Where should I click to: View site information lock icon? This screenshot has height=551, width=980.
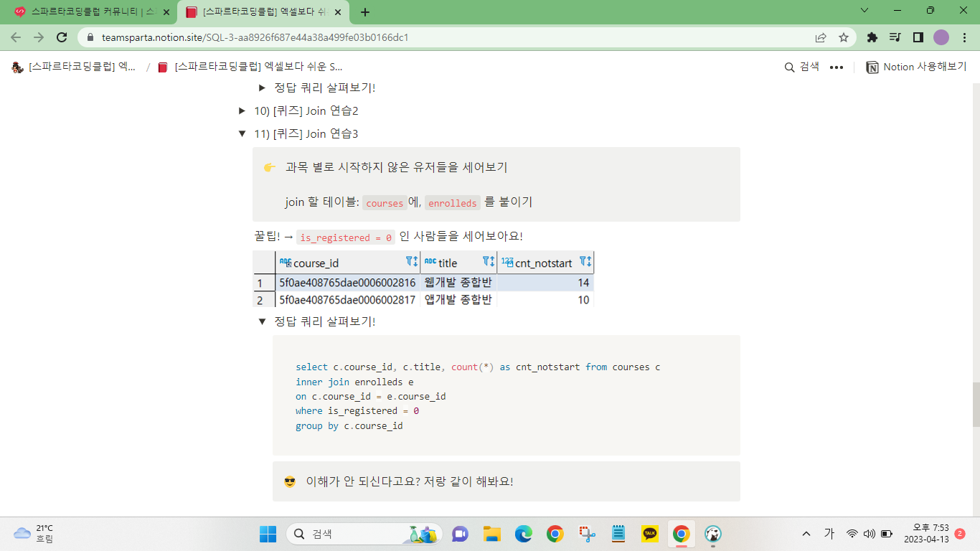click(91, 37)
